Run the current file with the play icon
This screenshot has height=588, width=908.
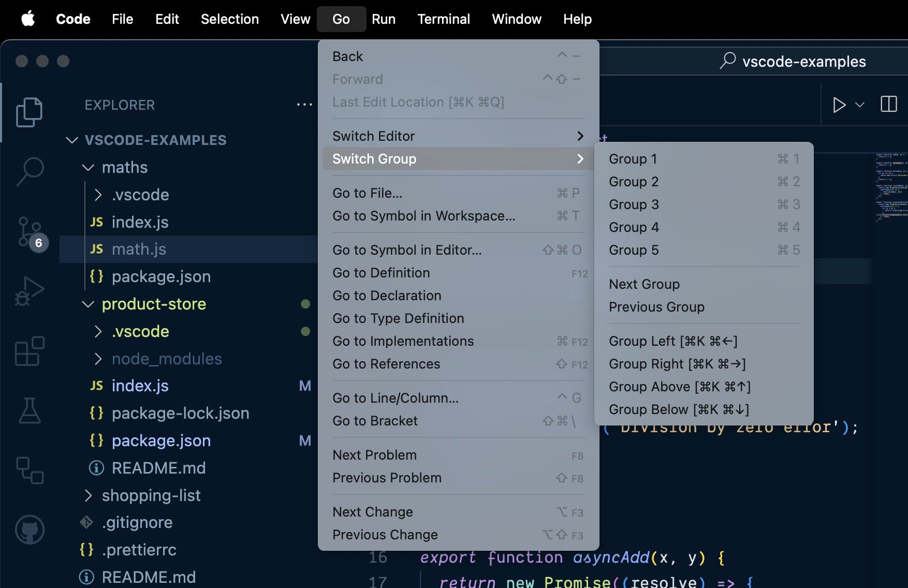click(840, 105)
